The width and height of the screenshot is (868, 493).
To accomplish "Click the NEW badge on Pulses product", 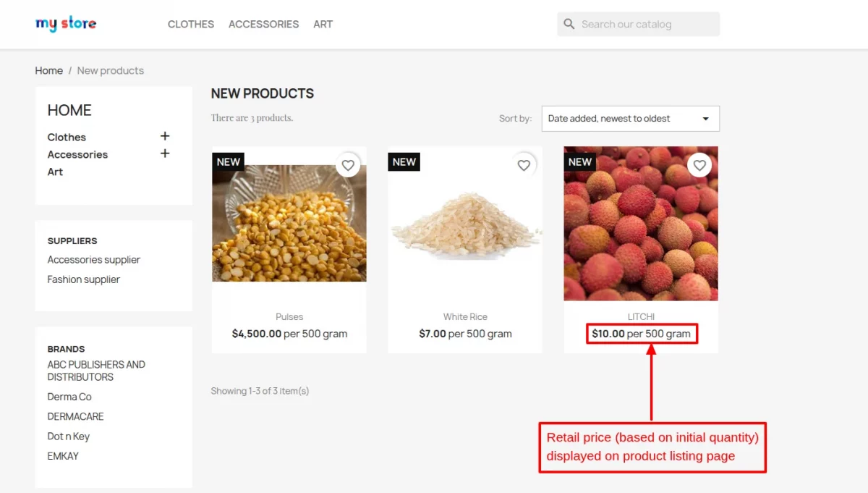I will [x=229, y=161].
